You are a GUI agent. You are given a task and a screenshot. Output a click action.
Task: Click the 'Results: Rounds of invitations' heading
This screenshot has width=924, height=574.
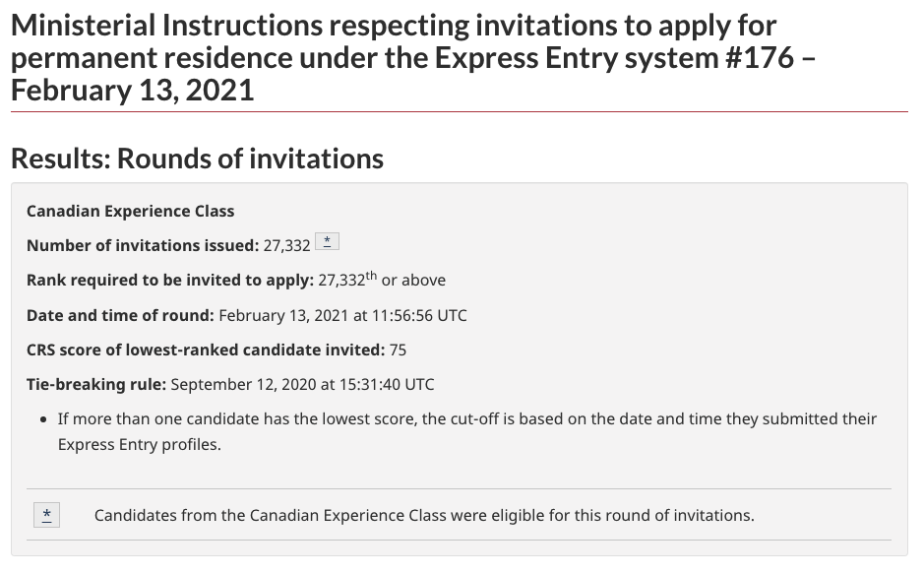[198, 159]
